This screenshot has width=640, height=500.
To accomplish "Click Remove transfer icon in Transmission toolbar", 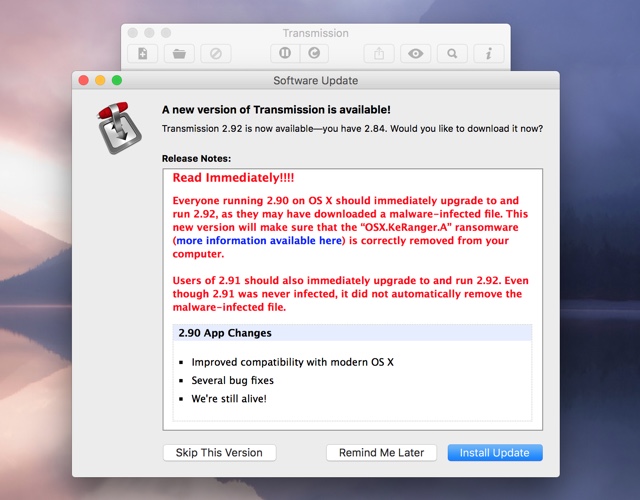I will 216,53.
